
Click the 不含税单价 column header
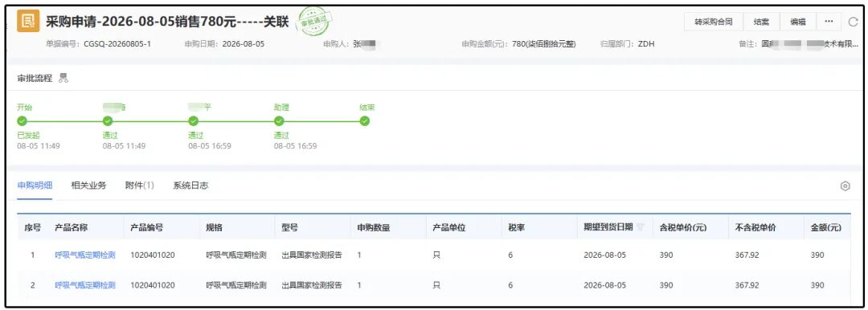click(x=755, y=227)
